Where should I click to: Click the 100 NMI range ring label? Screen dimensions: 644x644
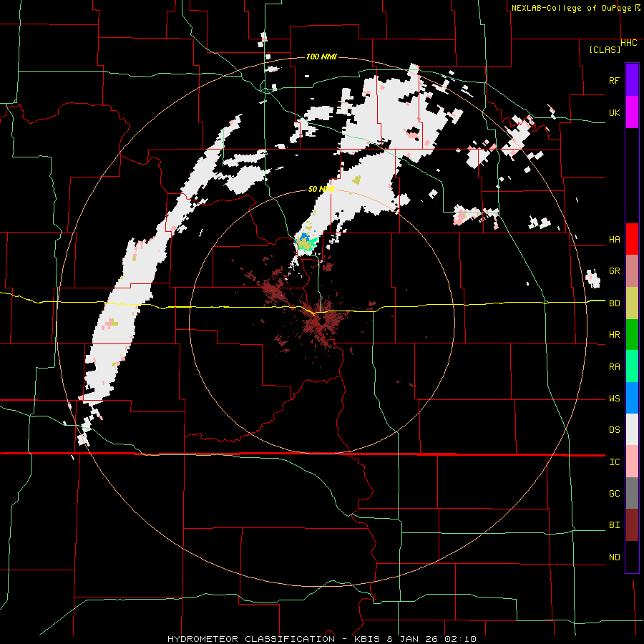click(x=321, y=57)
